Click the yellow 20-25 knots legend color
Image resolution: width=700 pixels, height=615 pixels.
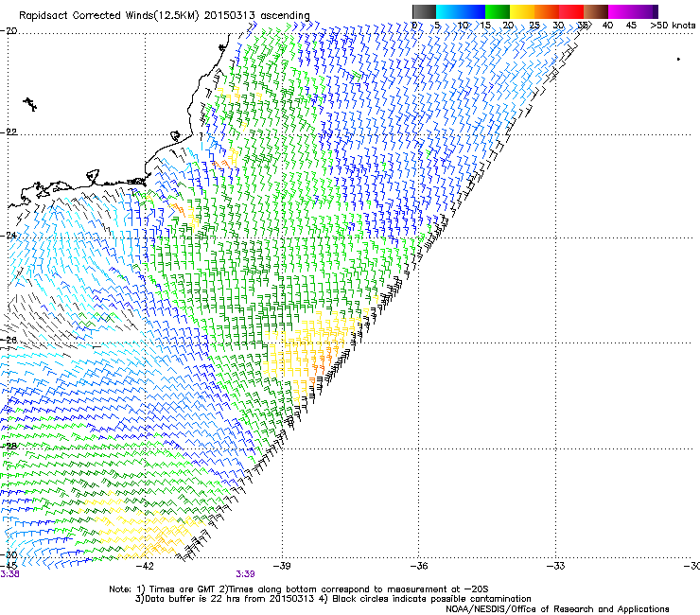522,11
